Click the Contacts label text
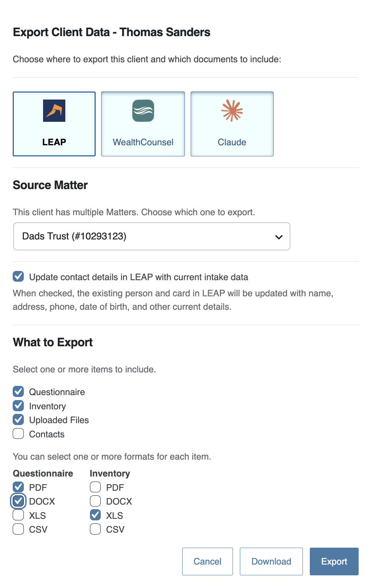Viewport: 369px width, 588px height. click(x=47, y=434)
